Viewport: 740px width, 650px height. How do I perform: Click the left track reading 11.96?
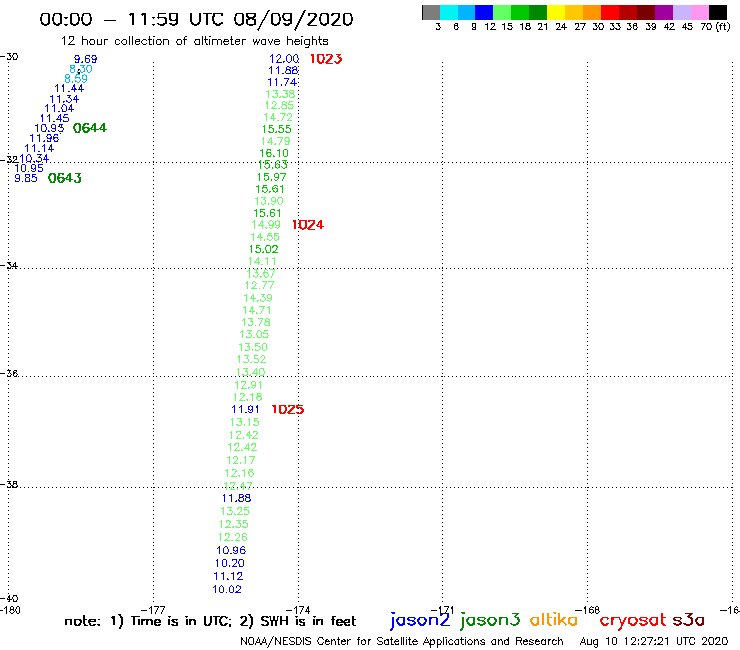pos(44,138)
